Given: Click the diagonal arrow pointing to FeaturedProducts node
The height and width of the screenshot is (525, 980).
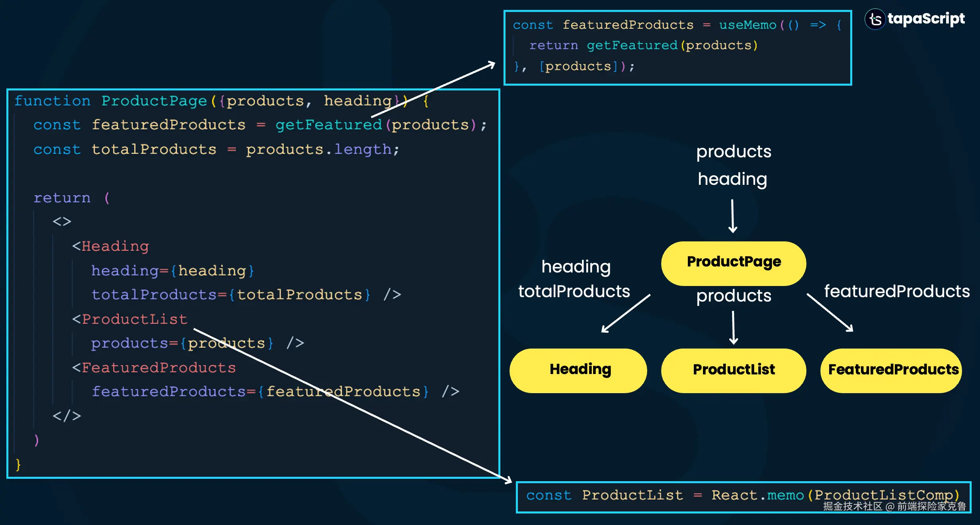Looking at the screenshot, I should [x=830, y=312].
